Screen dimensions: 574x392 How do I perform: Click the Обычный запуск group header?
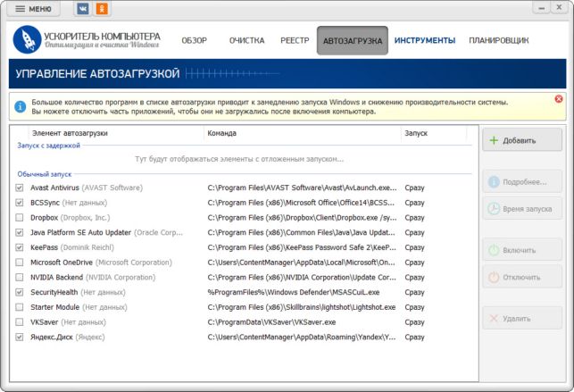tap(45, 174)
